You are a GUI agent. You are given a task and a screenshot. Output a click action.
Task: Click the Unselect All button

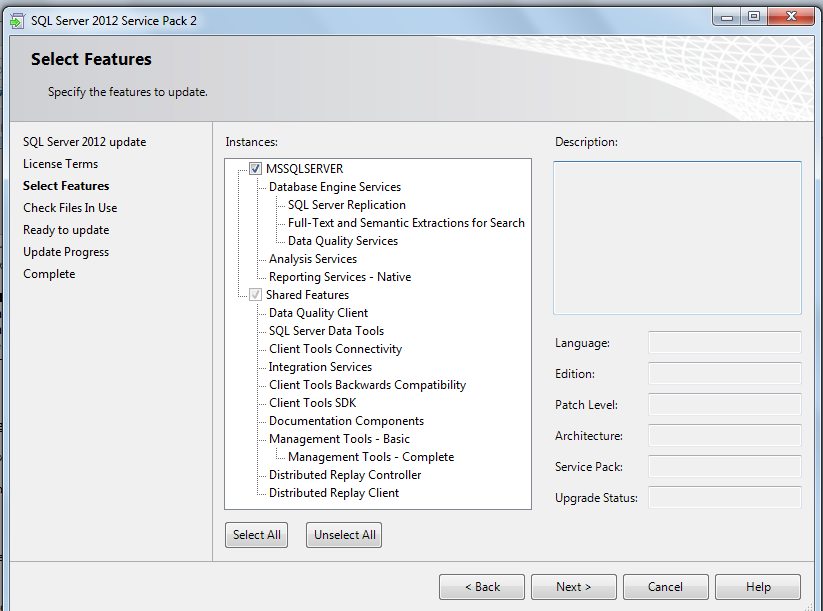pos(344,535)
